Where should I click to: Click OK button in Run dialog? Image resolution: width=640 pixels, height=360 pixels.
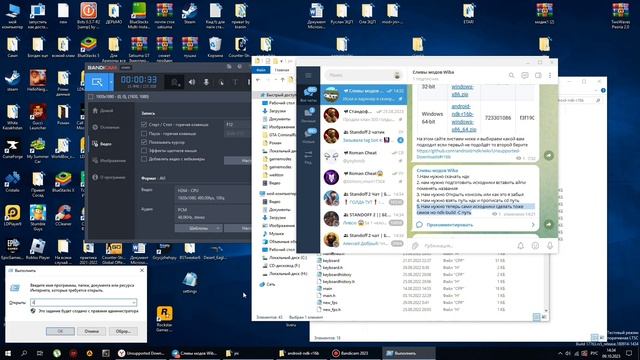[60, 331]
